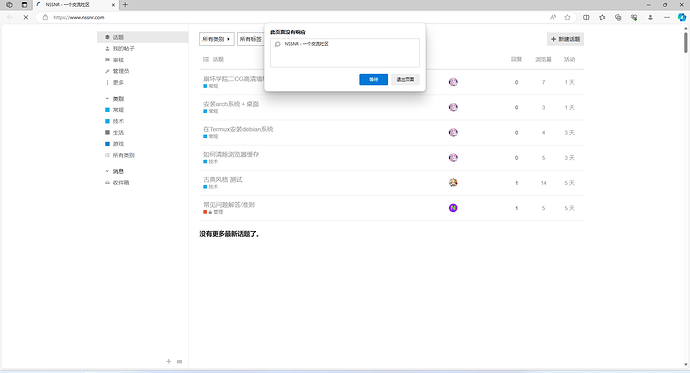Click avatar in the 如何清除浏览器缓存 row
The image size is (690, 373).
[x=453, y=157]
